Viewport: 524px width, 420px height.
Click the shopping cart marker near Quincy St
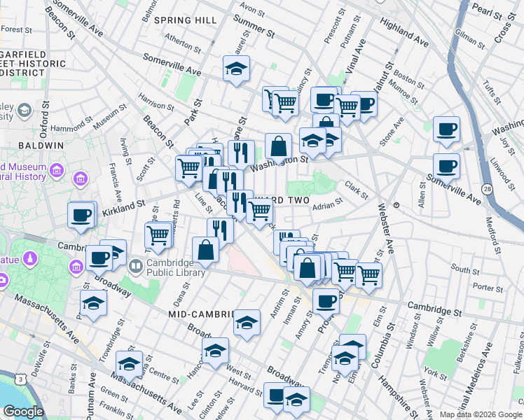pos(285,104)
